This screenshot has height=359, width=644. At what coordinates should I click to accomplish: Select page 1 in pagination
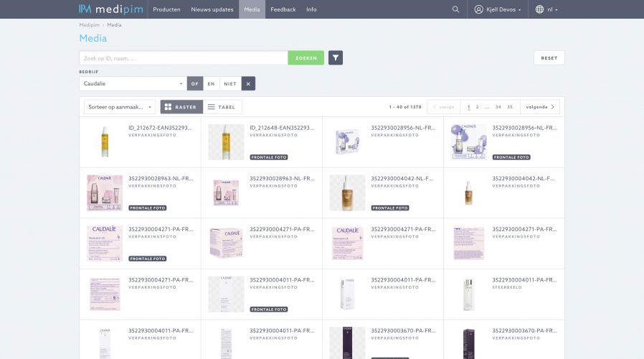click(468, 107)
